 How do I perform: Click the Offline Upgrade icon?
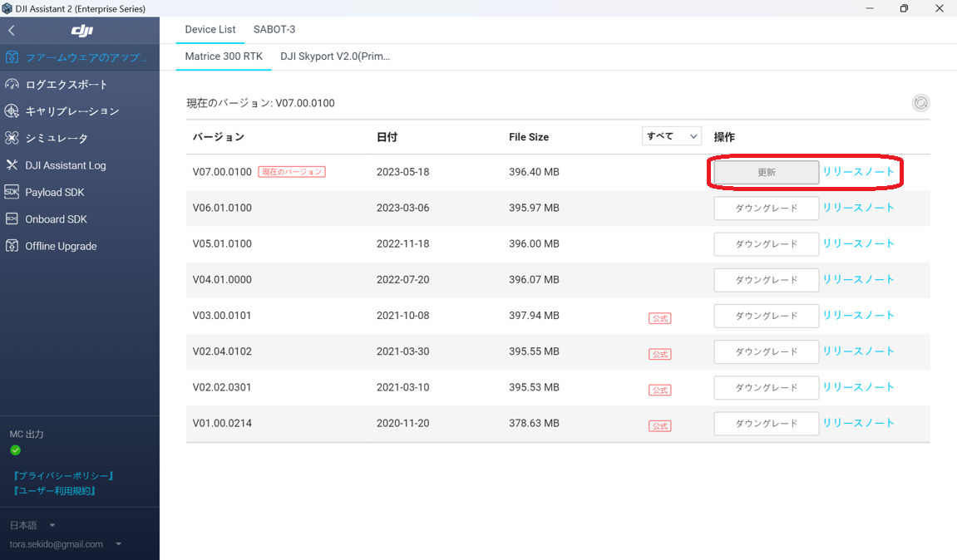click(x=12, y=246)
